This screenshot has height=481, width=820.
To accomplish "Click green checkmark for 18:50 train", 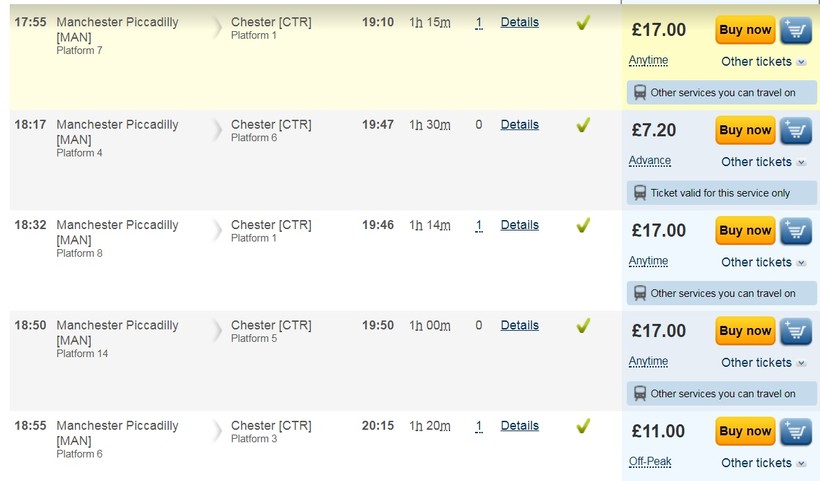I will (x=583, y=325).
